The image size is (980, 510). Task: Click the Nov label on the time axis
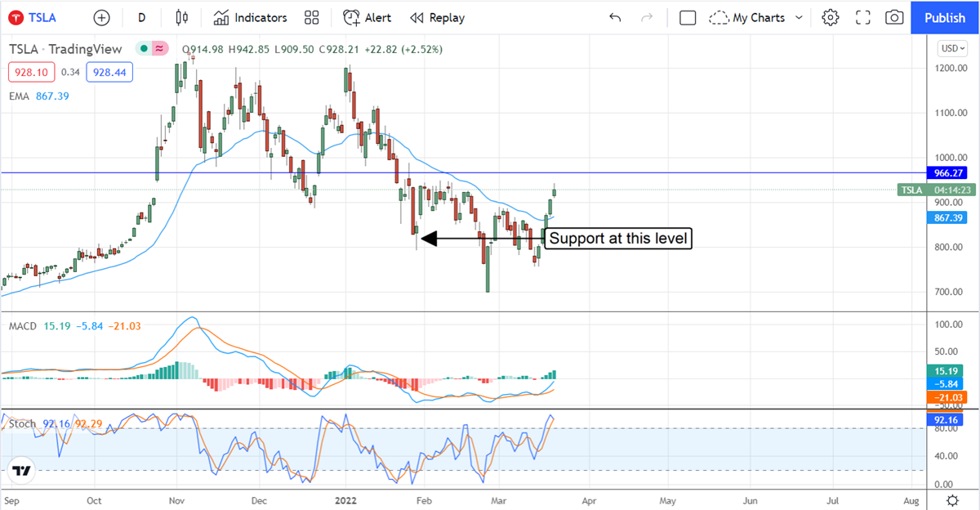[x=176, y=499]
